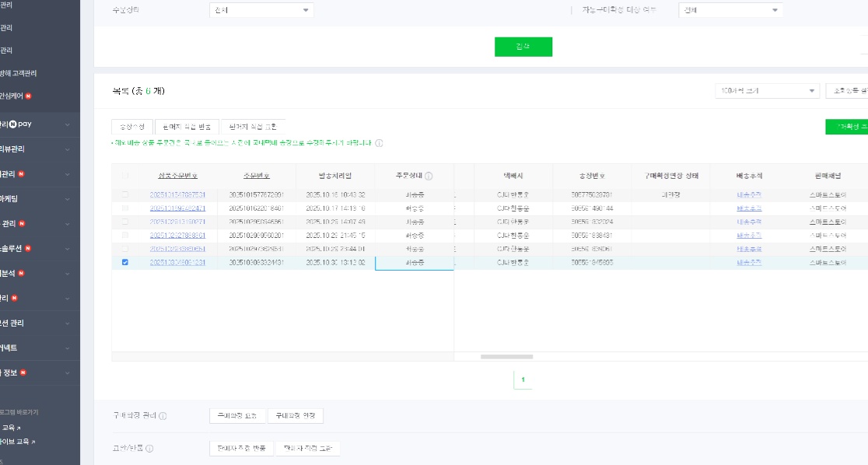
Task: Open the 교육 link in the sidebar footer
Action: tap(9, 428)
